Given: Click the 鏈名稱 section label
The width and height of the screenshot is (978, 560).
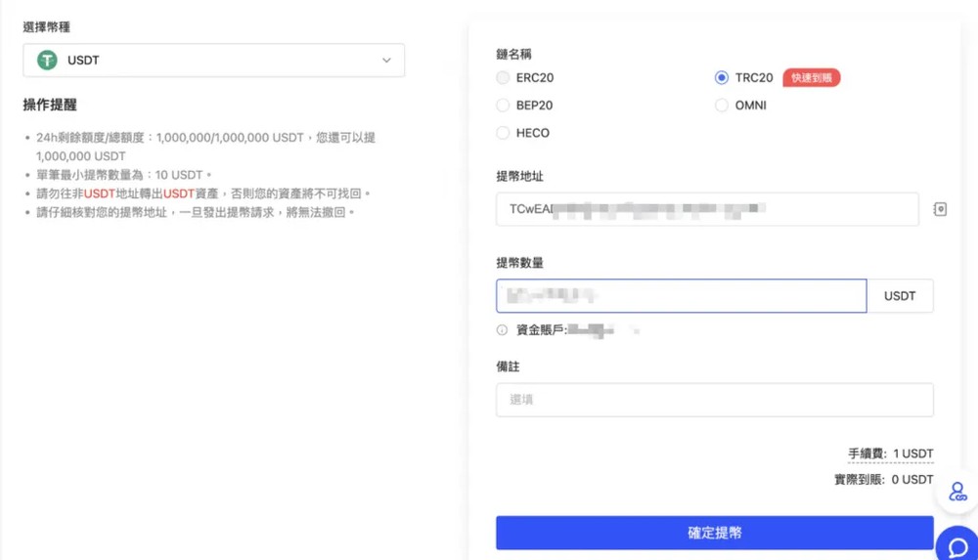Looking at the screenshot, I should coord(514,55).
